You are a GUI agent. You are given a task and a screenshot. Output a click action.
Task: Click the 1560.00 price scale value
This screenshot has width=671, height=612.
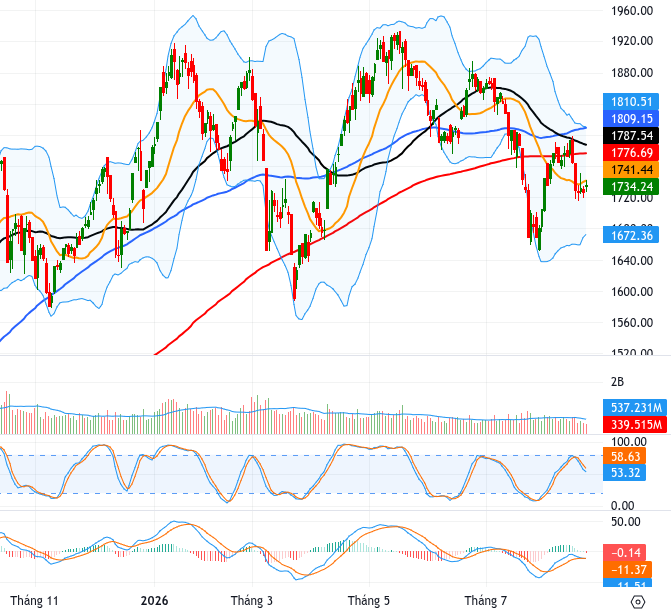click(632, 322)
